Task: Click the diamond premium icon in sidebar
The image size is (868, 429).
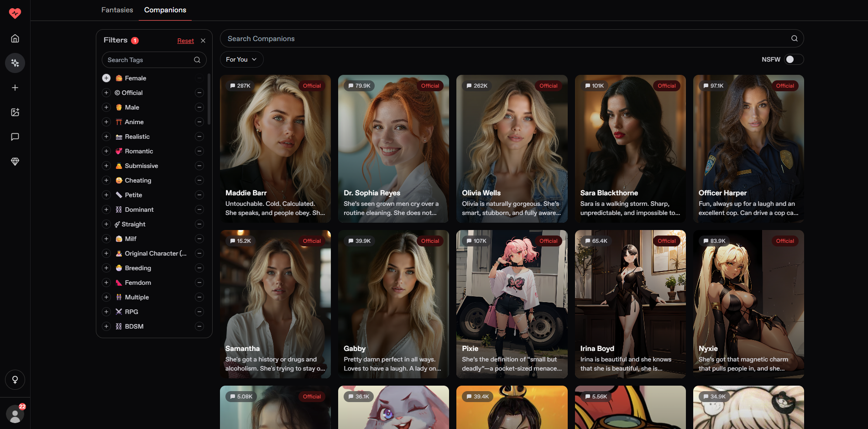Action: [x=15, y=162]
